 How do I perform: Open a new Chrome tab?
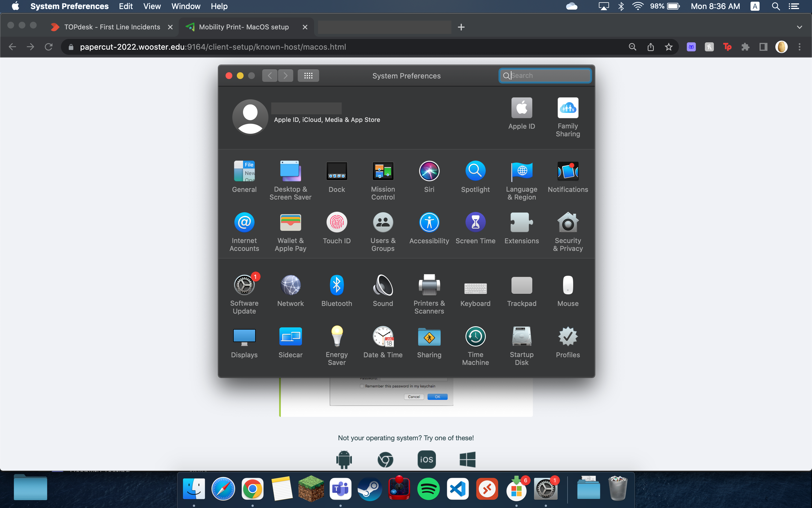tap(461, 27)
